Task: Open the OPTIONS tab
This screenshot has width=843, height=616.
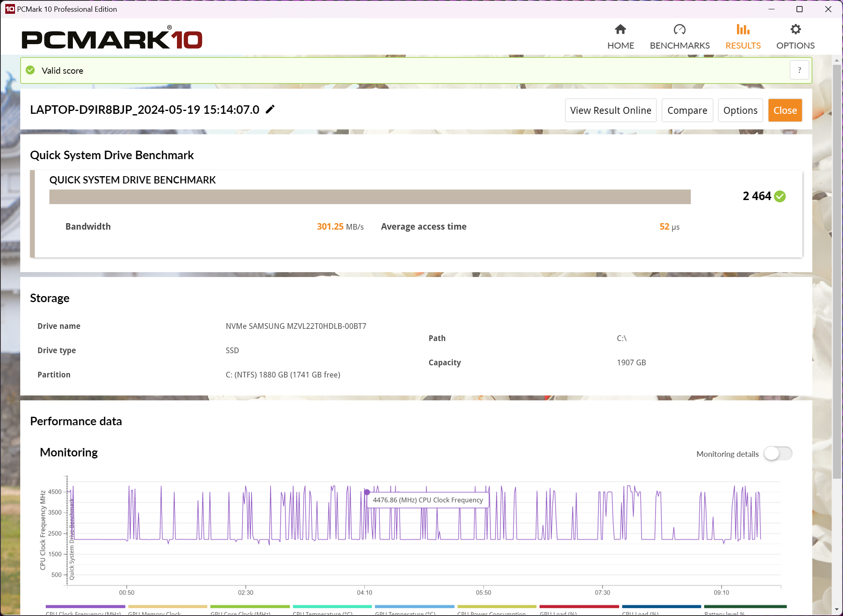Action: click(795, 37)
